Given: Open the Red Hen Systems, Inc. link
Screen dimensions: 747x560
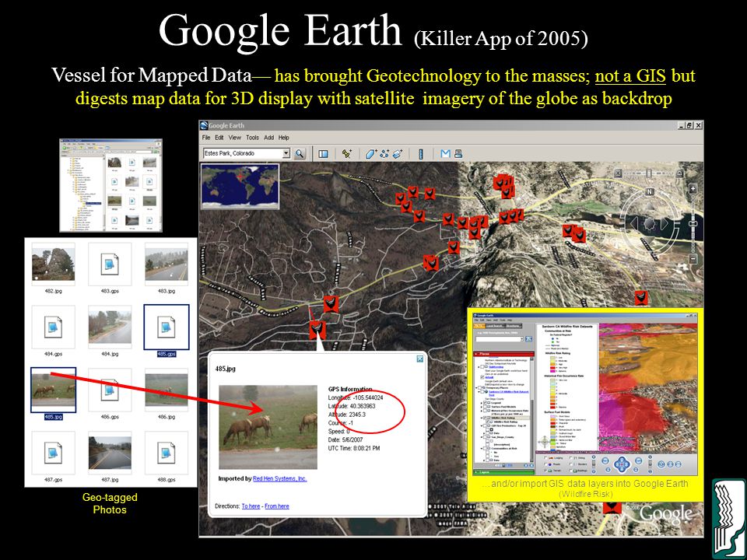Looking at the screenshot, I should (x=279, y=478).
